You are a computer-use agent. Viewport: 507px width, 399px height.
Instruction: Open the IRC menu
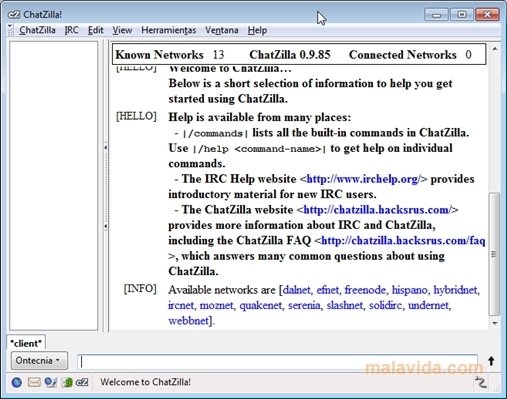pyautogui.click(x=72, y=30)
